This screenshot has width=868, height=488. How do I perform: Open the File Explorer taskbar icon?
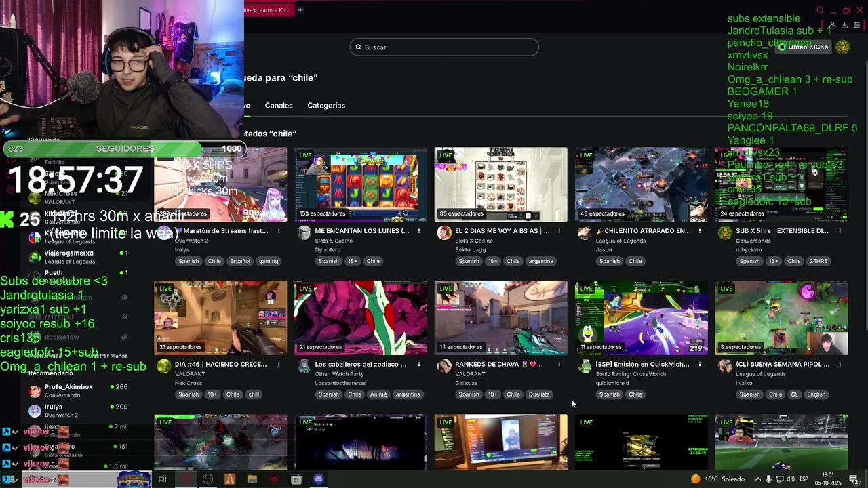(252, 479)
